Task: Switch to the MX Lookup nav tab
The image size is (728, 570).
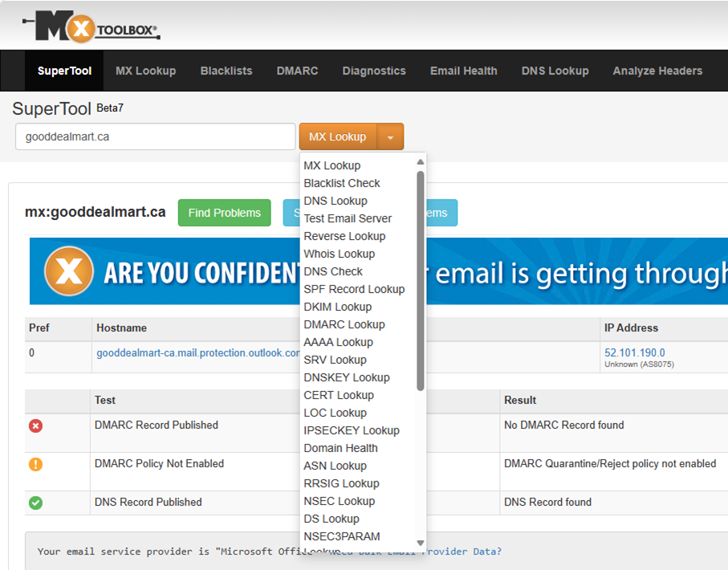Action: (146, 71)
